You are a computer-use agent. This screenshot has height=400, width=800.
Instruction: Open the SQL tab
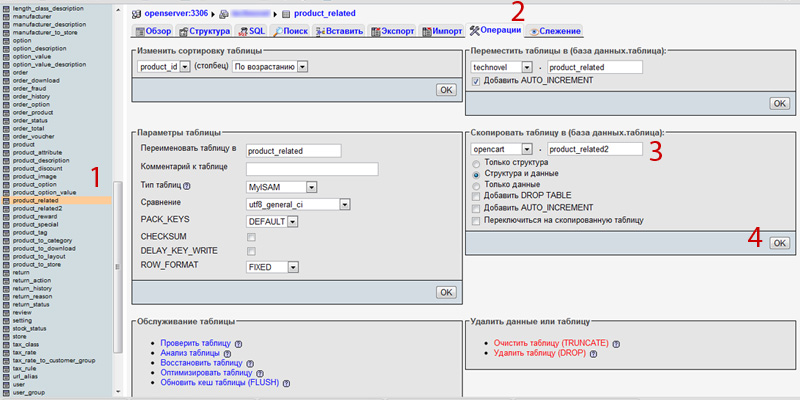click(x=252, y=31)
